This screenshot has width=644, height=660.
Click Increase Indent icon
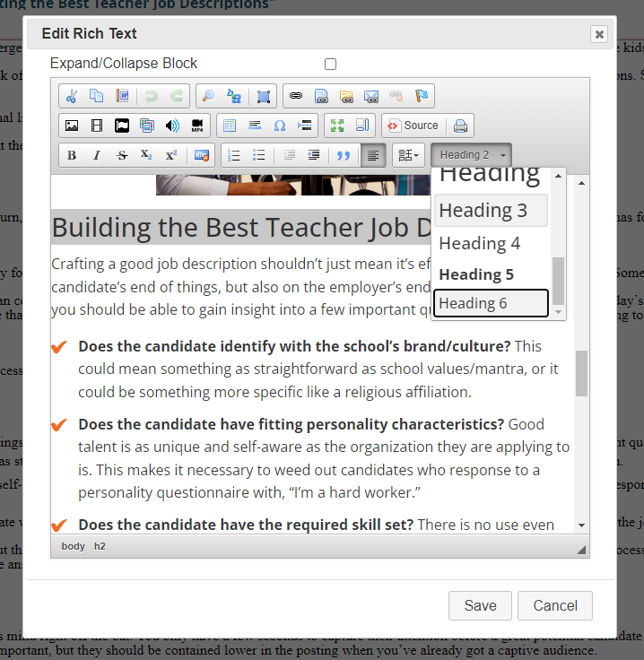coord(314,155)
